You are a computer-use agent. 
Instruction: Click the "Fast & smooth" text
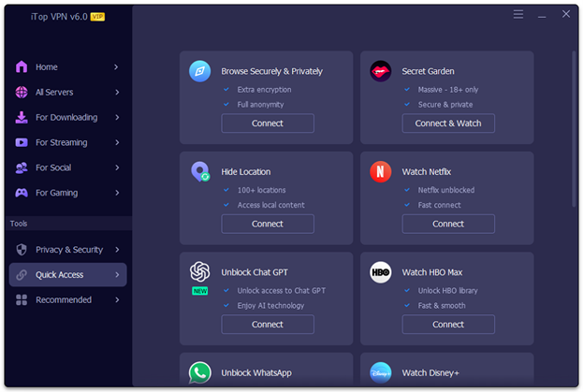point(442,305)
